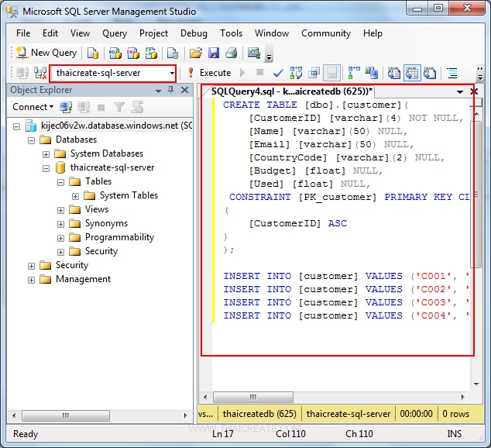
Task: Expand the Programmability node
Action: point(61,237)
